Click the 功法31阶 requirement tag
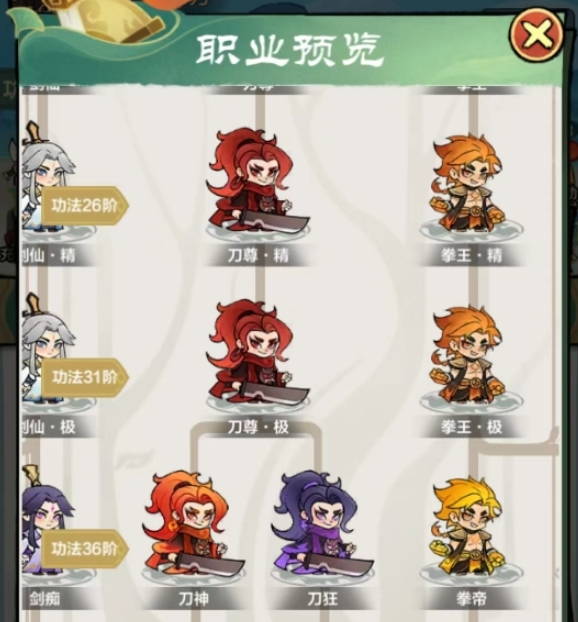Viewport: 578px width, 622px height. coord(85,377)
